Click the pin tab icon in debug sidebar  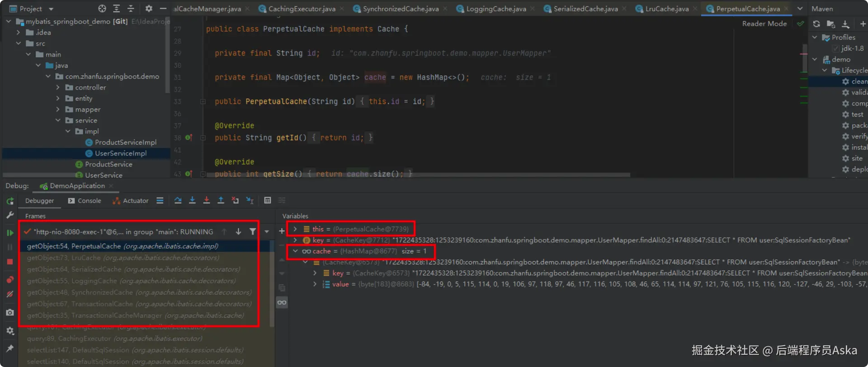click(10, 348)
